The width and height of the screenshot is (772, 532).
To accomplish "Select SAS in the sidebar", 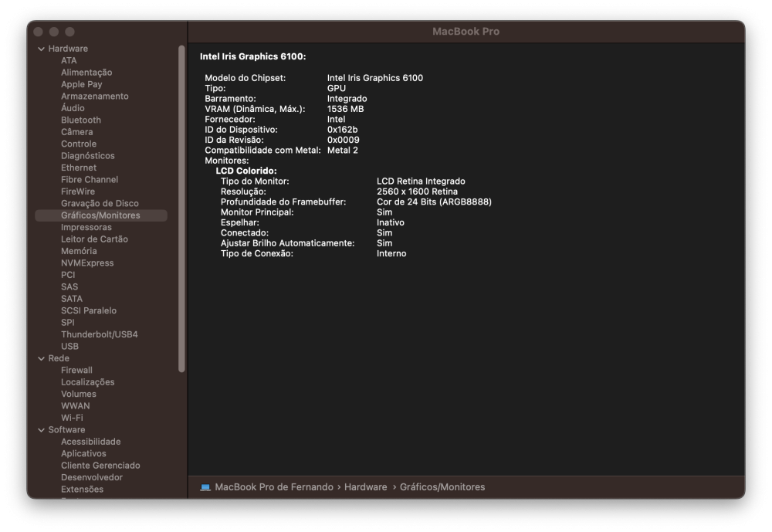I will click(x=69, y=286).
